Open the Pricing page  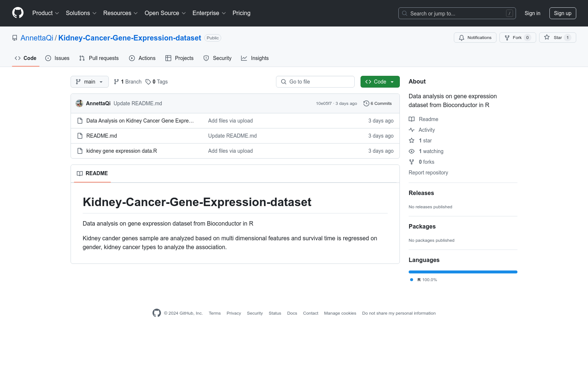(x=241, y=13)
